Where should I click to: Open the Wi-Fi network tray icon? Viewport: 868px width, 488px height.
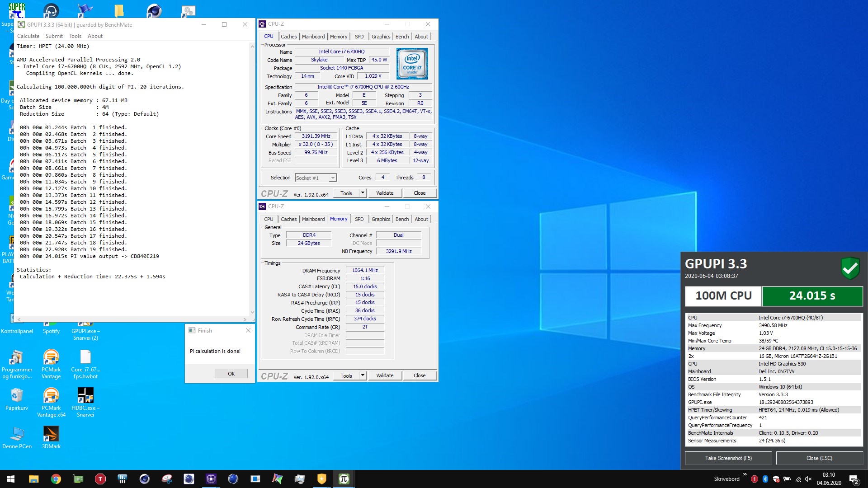point(798,479)
